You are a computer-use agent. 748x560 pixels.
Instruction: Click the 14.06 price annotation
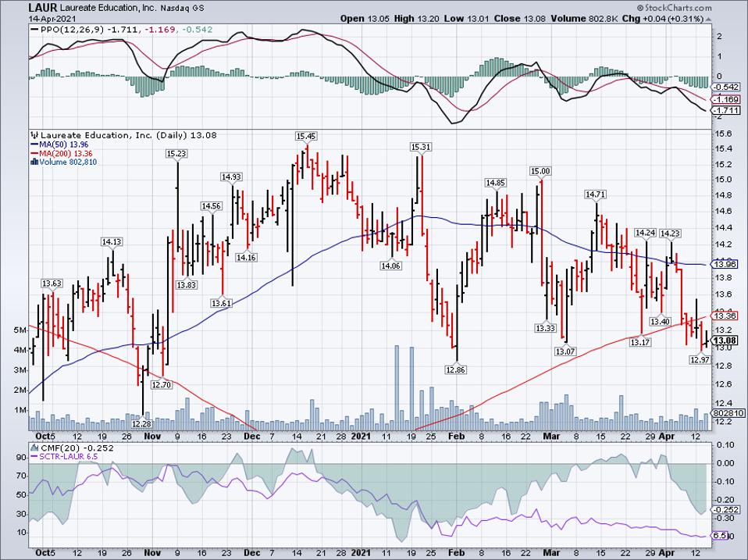point(390,266)
